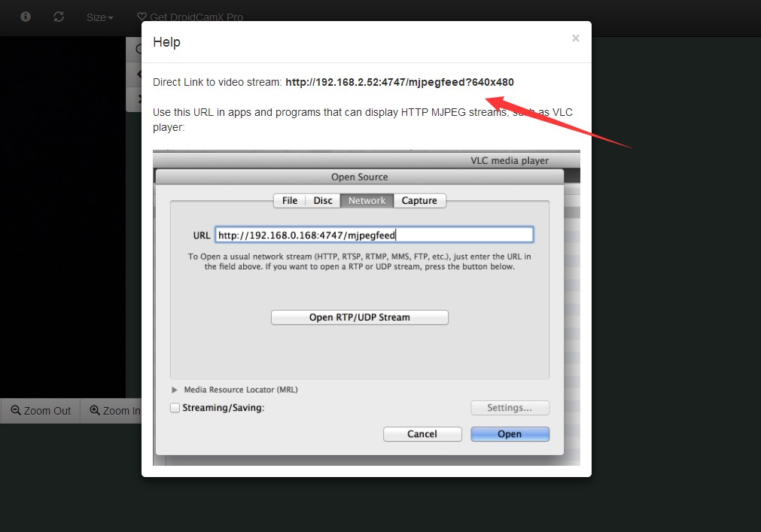Click the direct video stream URL

[x=399, y=82]
